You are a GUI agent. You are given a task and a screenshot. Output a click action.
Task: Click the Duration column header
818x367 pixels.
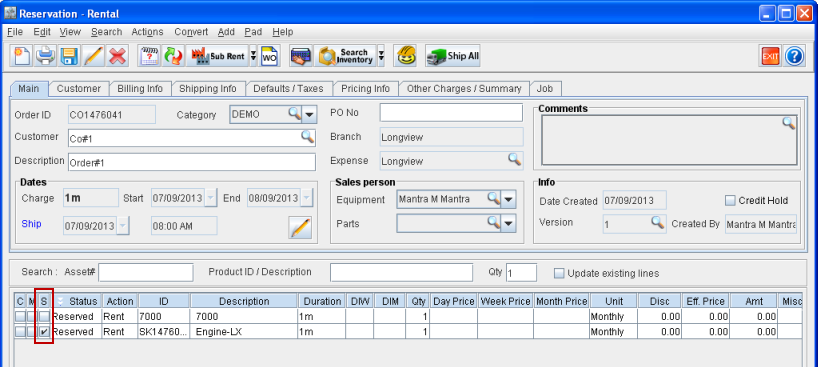[x=322, y=301]
